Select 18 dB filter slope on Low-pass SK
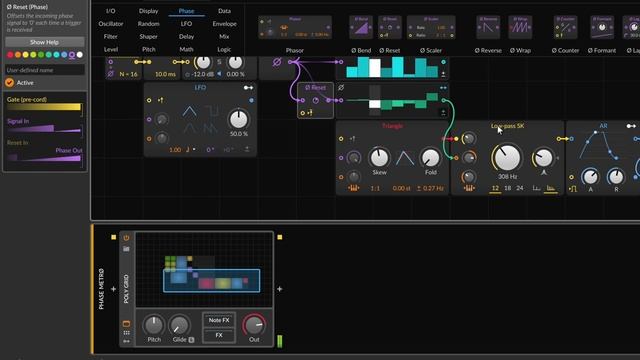The height and width of the screenshot is (360, 640). point(508,188)
